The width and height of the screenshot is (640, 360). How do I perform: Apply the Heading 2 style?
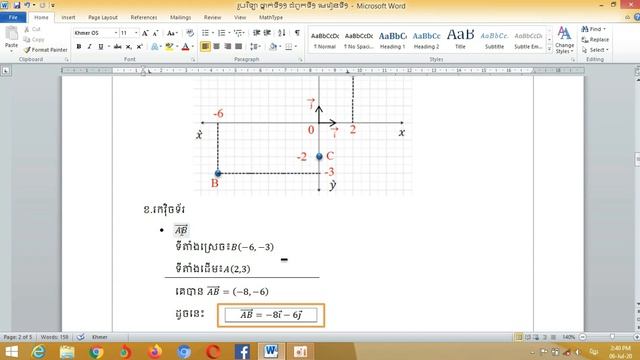coord(426,40)
